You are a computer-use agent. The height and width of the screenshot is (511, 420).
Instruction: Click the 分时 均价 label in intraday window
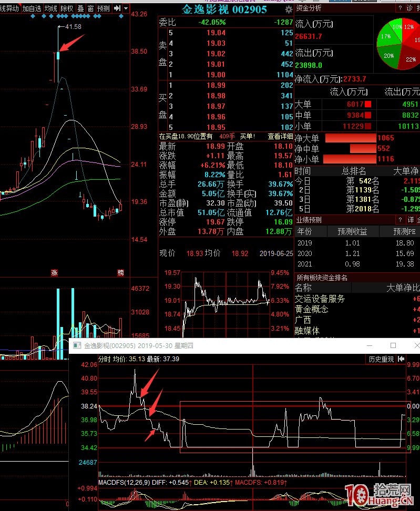pos(112,359)
